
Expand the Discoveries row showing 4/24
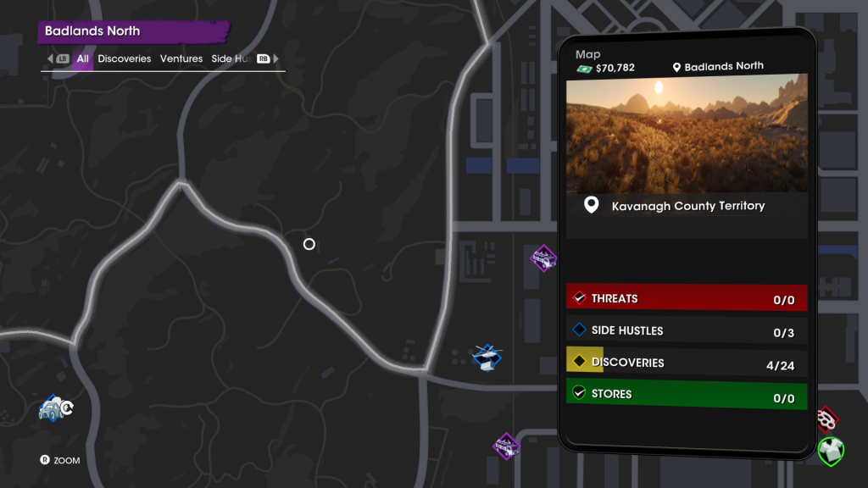(687, 363)
